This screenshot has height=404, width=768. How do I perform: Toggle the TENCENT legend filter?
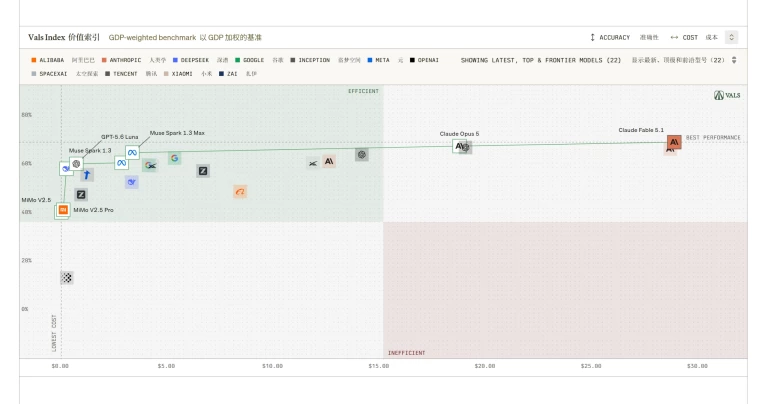pyautogui.click(x=121, y=73)
